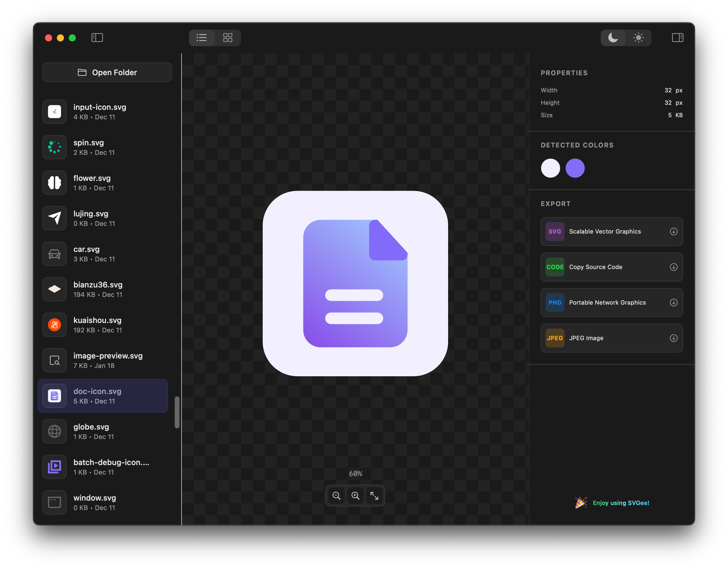Click the globe.svg world icon

[54, 431]
